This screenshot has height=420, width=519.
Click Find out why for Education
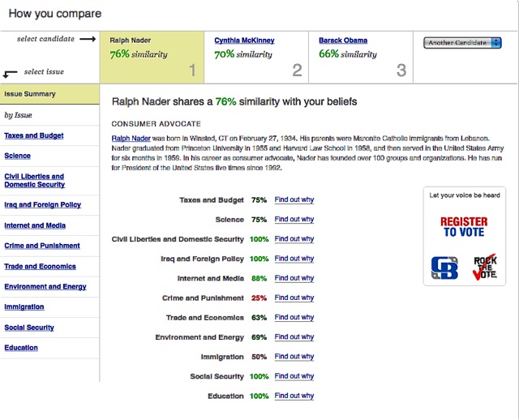point(294,396)
